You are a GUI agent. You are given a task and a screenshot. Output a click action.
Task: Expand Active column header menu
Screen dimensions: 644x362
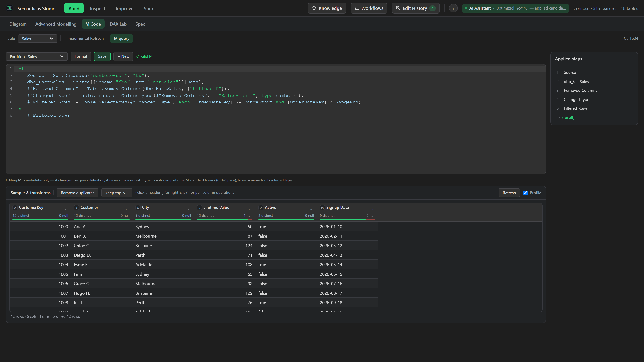pyautogui.click(x=311, y=209)
